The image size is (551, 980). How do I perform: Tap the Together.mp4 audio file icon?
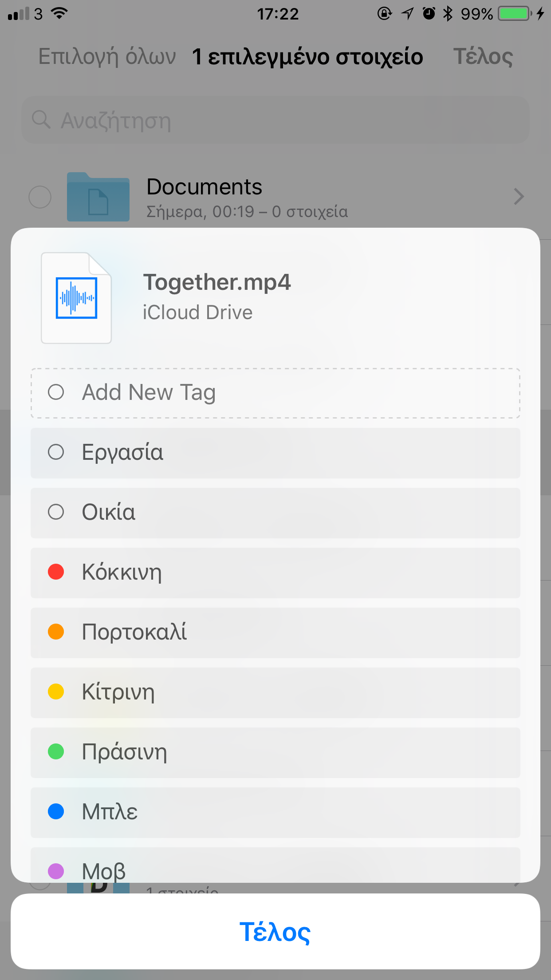pyautogui.click(x=76, y=298)
